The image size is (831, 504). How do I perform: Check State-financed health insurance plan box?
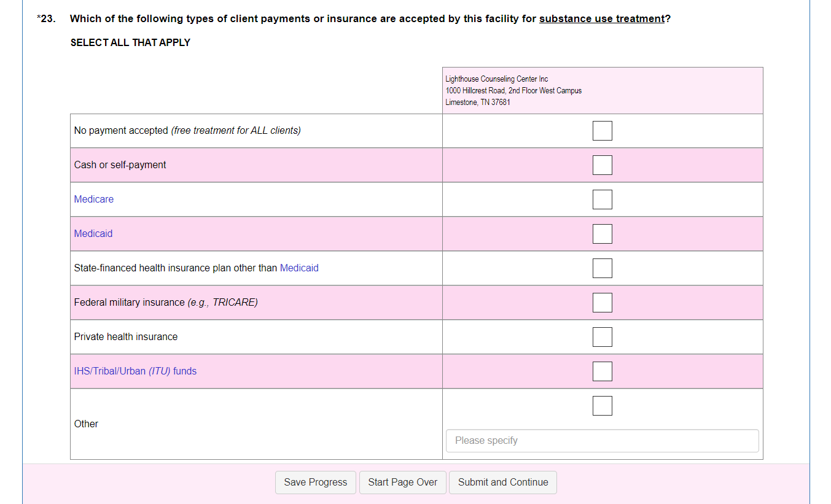click(x=602, y=268)
